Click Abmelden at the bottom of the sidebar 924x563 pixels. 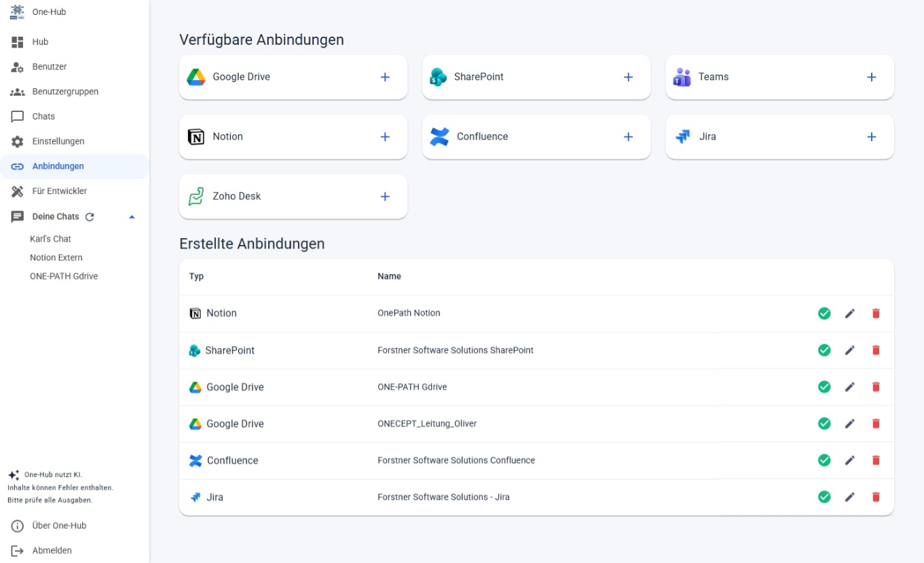tap(51, 550)
